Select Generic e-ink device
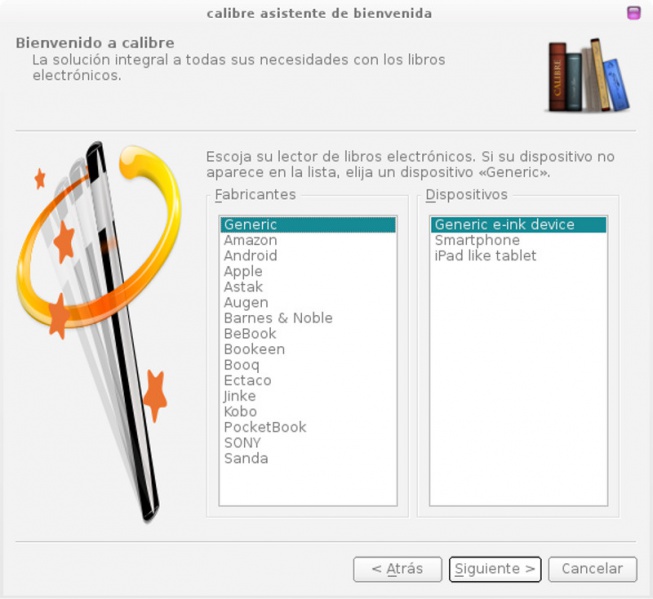653x599 pixels. coord(518,225)
